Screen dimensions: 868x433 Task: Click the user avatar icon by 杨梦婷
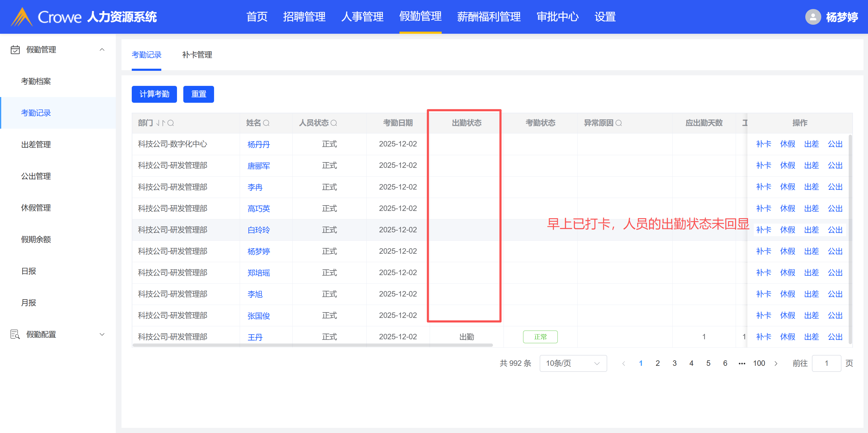pyautogui.click(x=813, y=17)
